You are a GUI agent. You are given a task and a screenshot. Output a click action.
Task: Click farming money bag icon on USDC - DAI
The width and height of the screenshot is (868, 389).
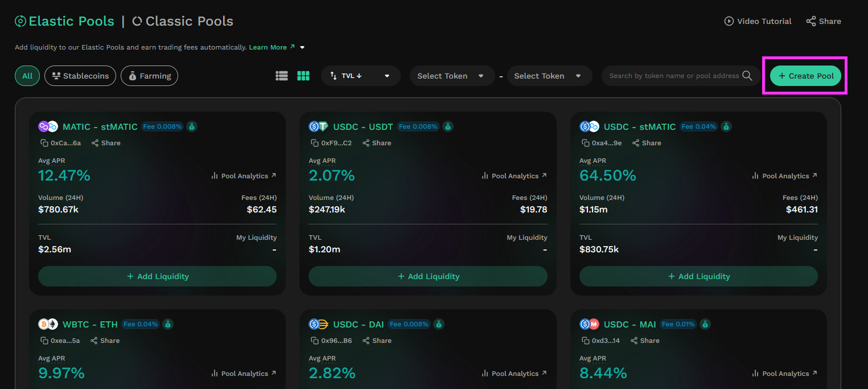[x=438, y=324]
